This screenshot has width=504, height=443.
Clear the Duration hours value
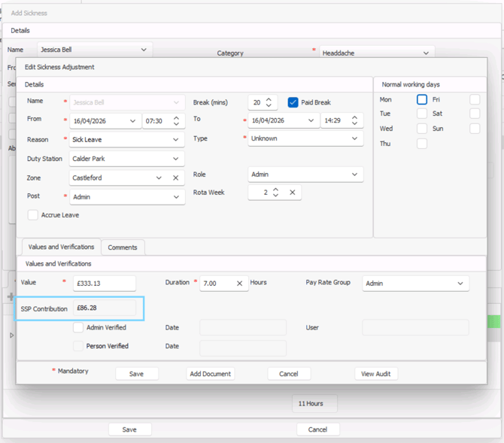coord(239,284)
